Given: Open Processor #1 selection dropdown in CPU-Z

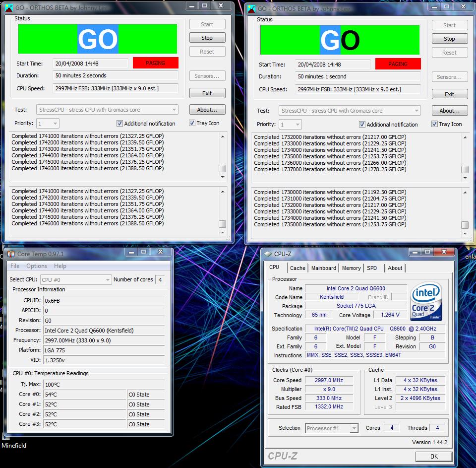Looking at the screenshot, I should (332, 428).
